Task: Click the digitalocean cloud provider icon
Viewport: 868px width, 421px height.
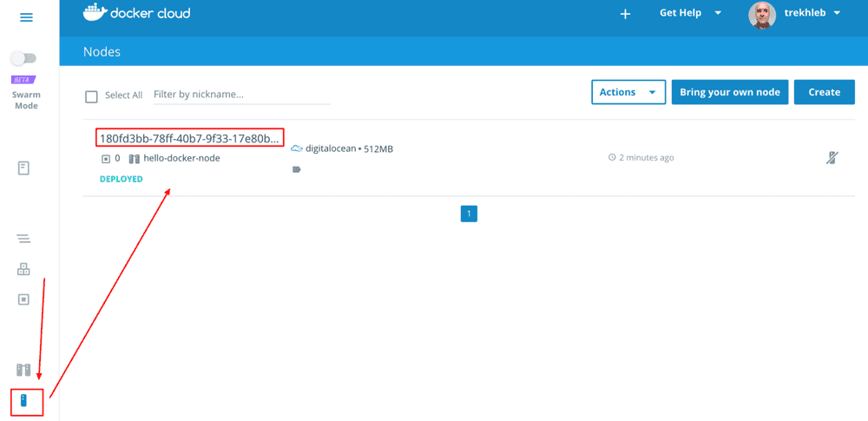Action: pyautogui.click(x=297, y=148)
